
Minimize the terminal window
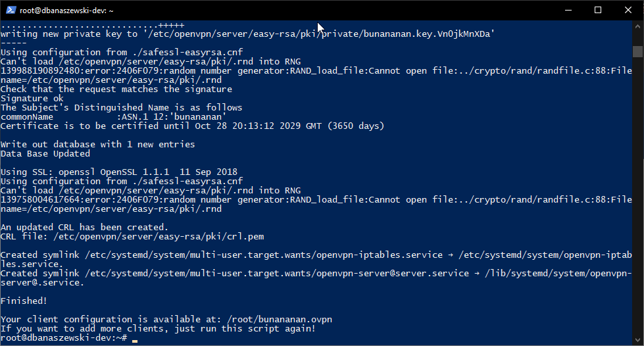point(567,11)
